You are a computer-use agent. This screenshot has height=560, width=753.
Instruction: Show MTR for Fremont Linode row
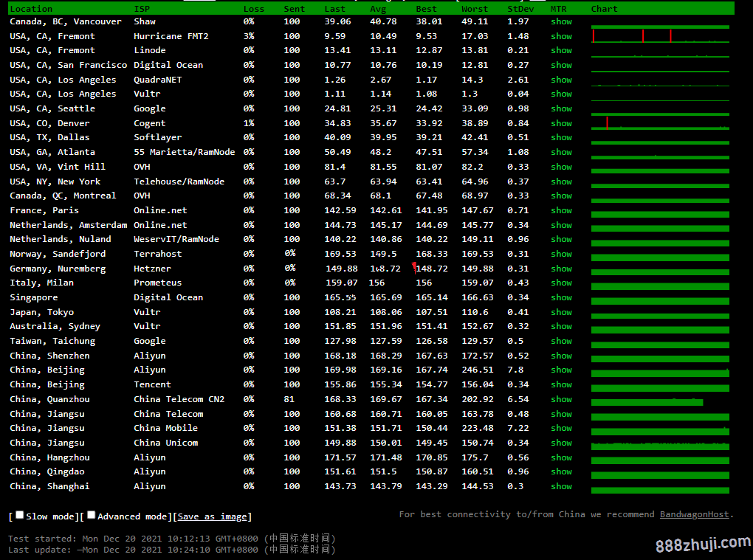561,50
